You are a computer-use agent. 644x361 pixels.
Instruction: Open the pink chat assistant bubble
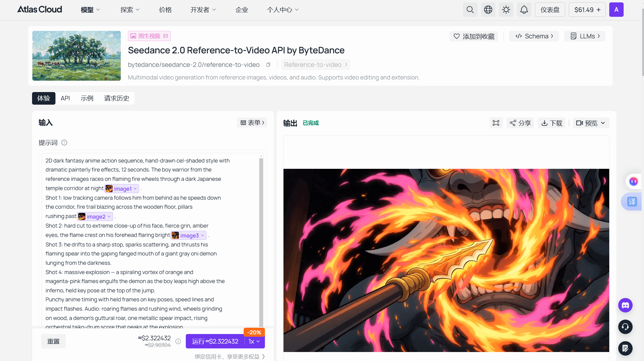click(633, 181)
